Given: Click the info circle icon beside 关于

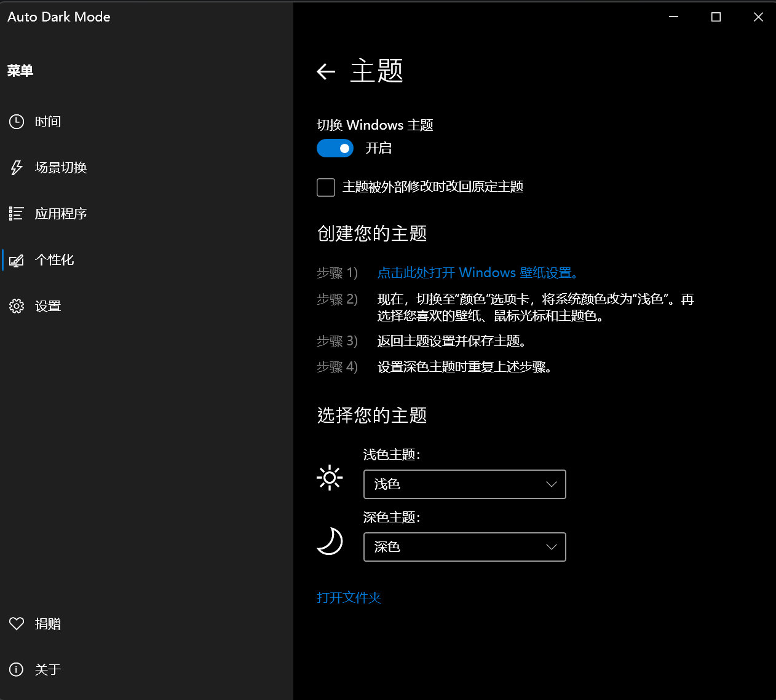Looking at the screenshot, I should click(x=17, y=670).
